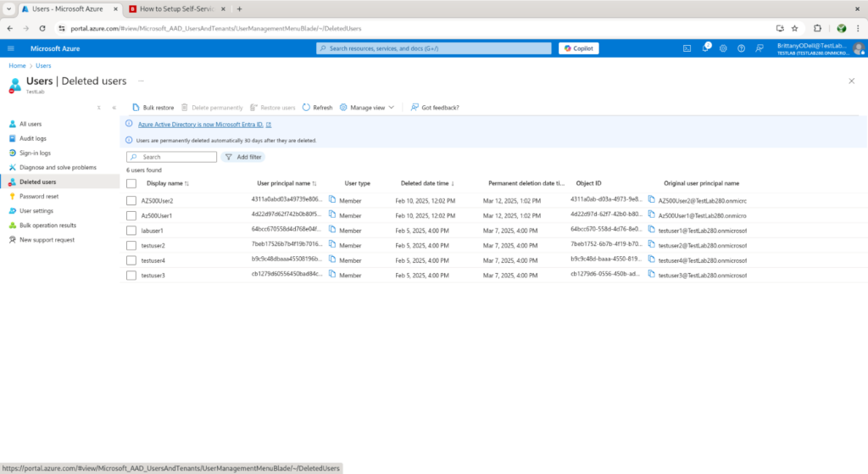Open the Copilot button
868x474 pixels.
tap(578, 48)
